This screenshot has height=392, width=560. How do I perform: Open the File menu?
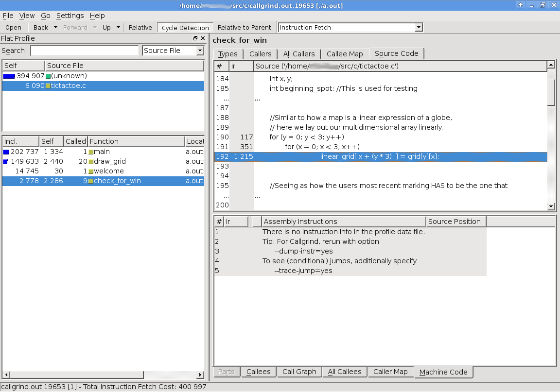coord(8,16)
